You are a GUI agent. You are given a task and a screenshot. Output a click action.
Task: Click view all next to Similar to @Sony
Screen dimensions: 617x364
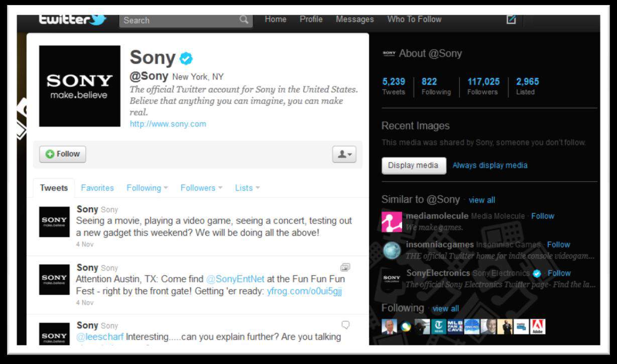click(x=482, y=200)
